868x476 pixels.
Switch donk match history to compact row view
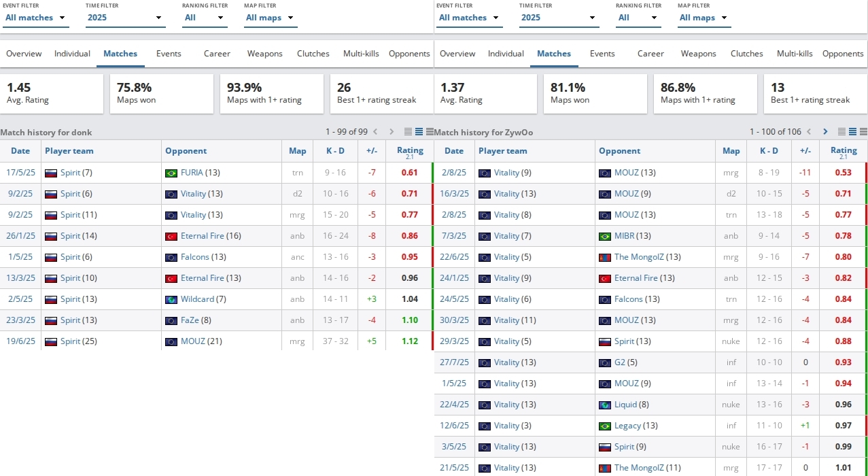point(409,132)
